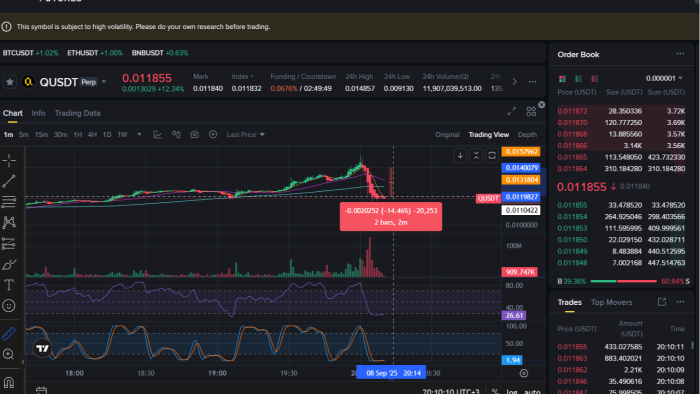The height and width of the screenshot is (394, 700).
Task: Click the zoom in magnifier tool
Action: click(9, 354)
